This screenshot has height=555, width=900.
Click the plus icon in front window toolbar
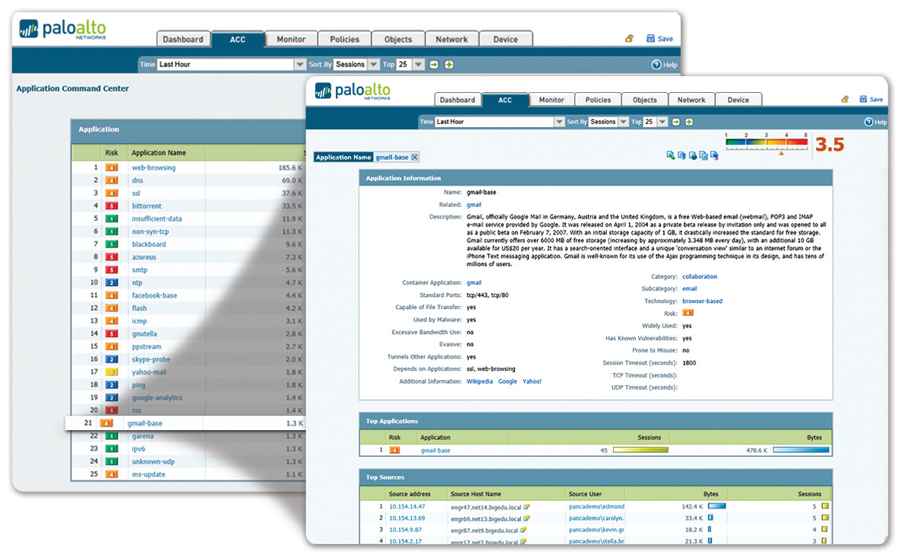(689, 122)
